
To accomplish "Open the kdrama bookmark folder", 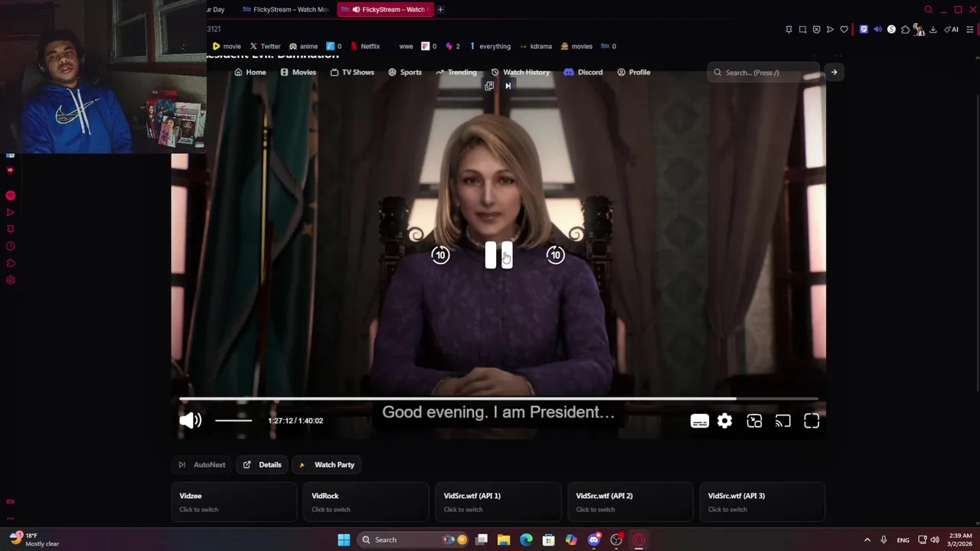I will [535, 46].
